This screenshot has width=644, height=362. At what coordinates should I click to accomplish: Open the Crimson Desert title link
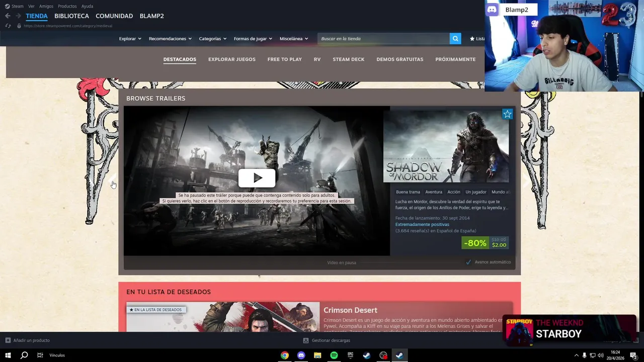coord(350,310)
